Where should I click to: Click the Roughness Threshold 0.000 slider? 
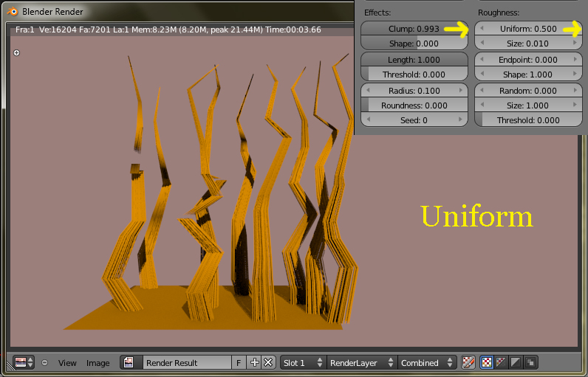pos(528,120)
